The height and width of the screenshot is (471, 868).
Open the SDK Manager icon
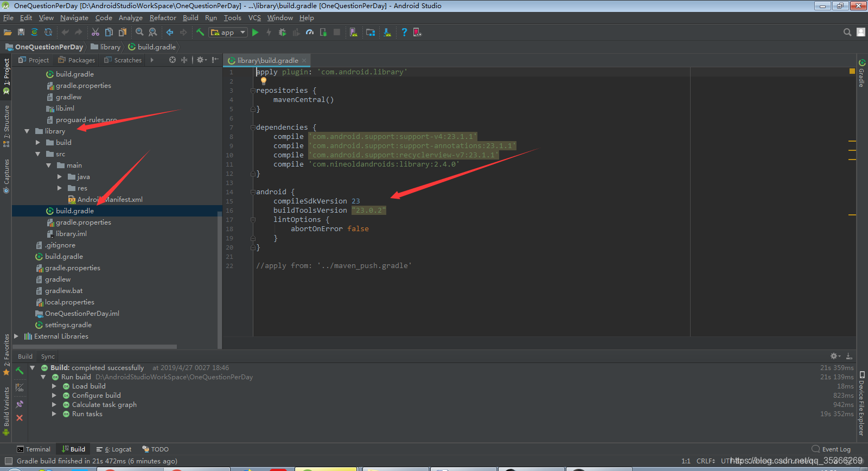point(387,33)
